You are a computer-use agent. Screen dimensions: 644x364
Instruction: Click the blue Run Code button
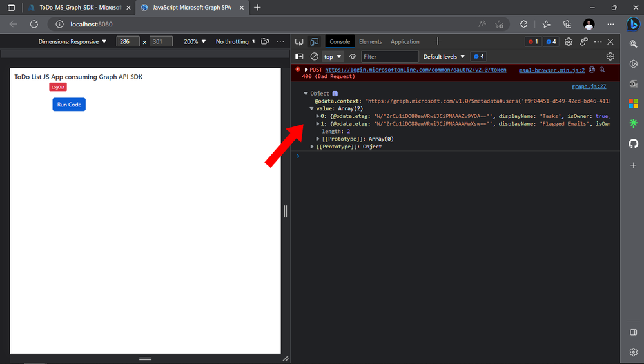[69, 105]
